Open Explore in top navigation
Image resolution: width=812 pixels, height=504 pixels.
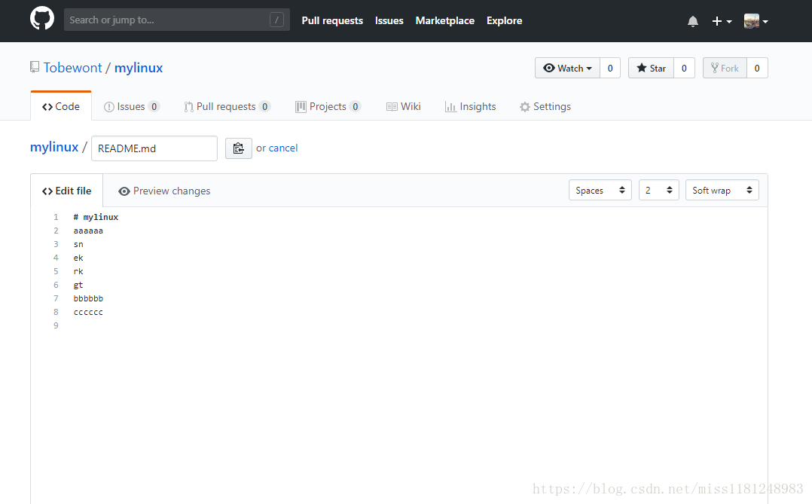coord(504,21)
